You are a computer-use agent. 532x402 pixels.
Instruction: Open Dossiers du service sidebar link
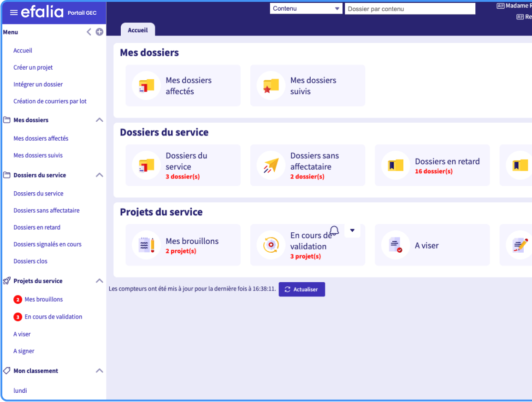(x=38, y=194)
